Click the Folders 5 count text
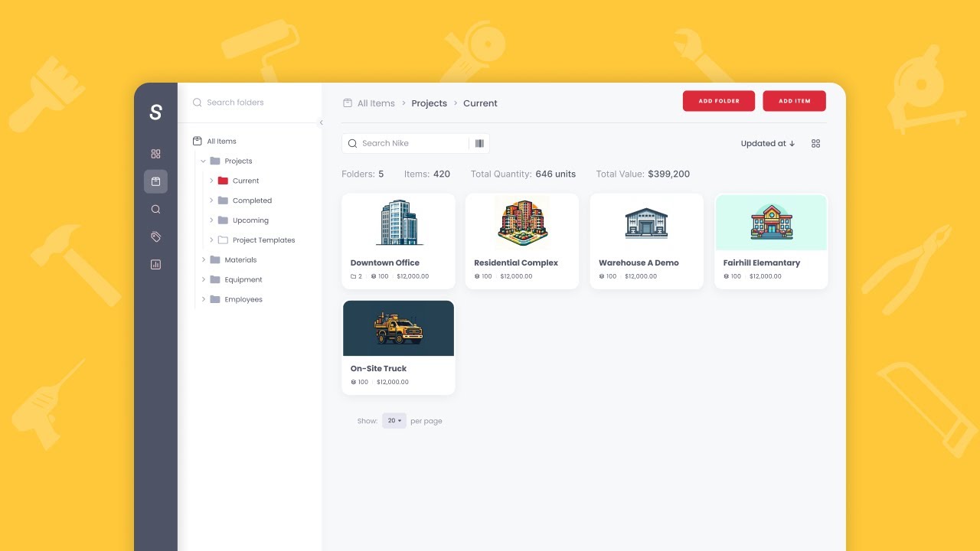The width and height of the screenshot is (980, 551). [x=363, y=174]
